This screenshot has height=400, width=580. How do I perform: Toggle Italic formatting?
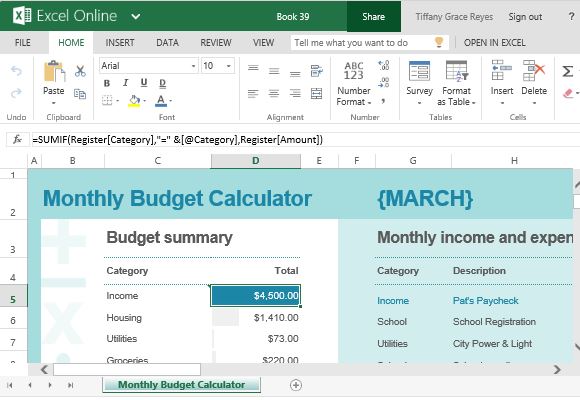pos(125,83)
